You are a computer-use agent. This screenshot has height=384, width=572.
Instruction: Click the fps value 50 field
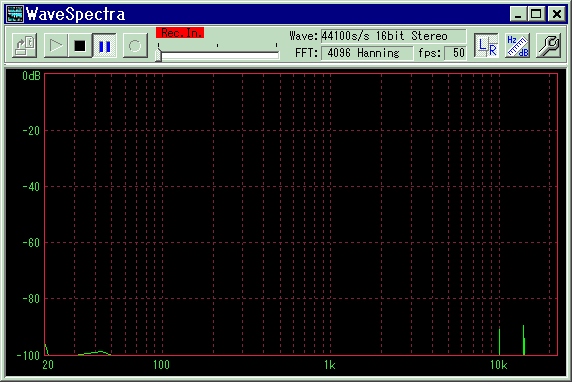click(x=456, y=53)
